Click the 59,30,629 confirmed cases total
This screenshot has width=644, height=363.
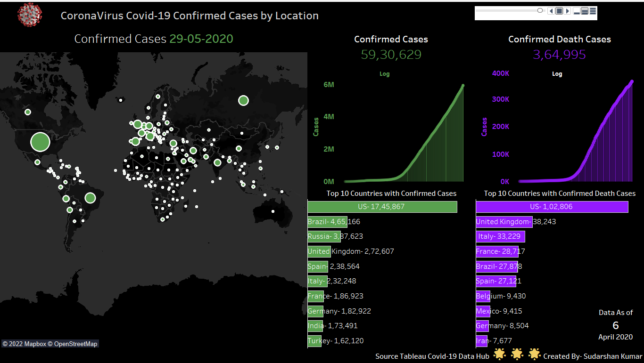(391, 55)
